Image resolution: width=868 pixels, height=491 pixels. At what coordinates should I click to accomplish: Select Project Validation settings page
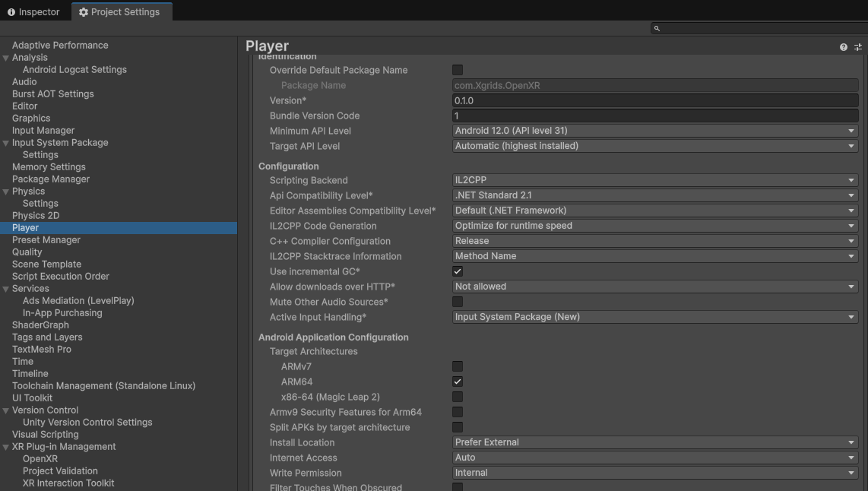[60, 471]
